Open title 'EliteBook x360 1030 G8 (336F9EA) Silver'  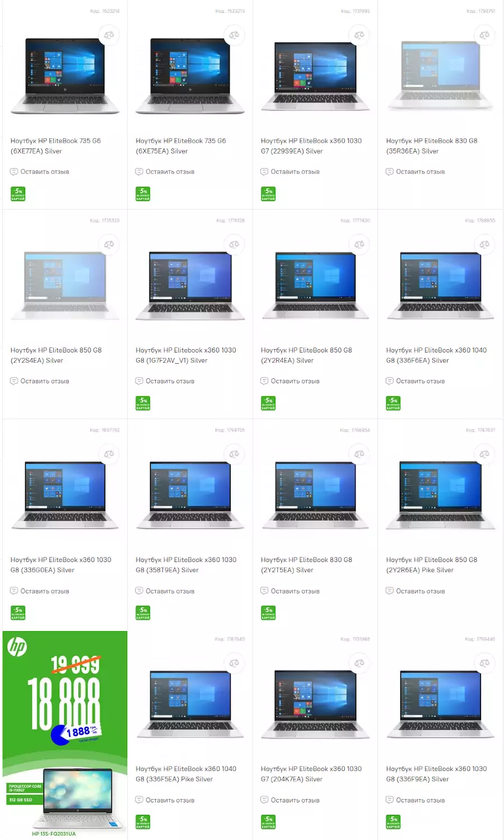(x=436, y=774)
